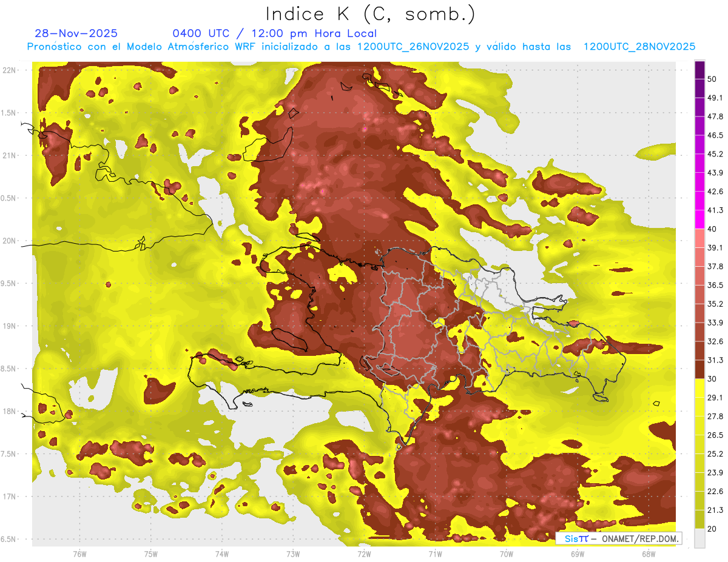Click the '68W' longitude axis label
Viewport: 728px width, 562px height.
[x=649, y=554]
